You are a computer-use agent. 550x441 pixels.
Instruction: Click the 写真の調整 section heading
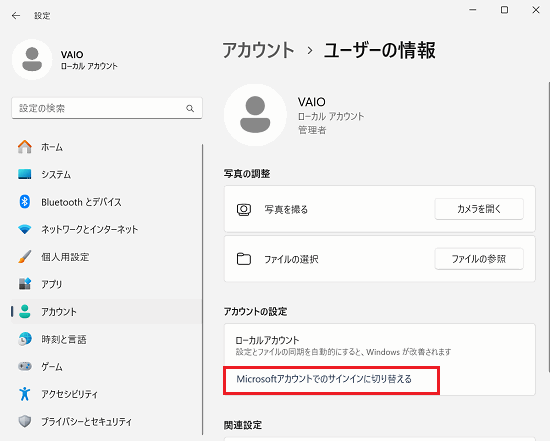point(247,174)
